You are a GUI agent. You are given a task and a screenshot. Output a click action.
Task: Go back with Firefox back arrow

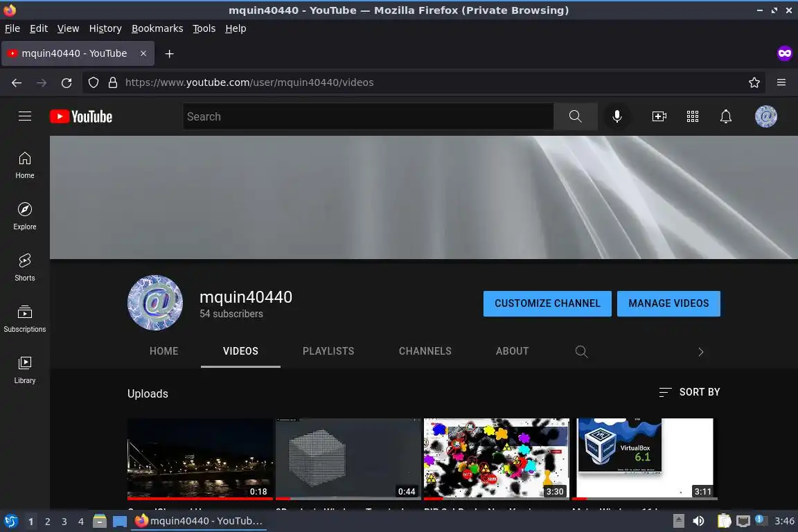[17, 82]
